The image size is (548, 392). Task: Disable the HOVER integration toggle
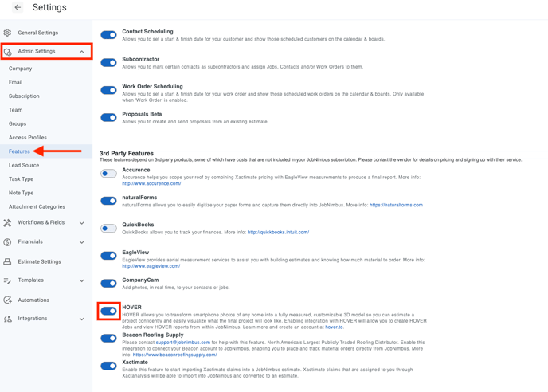coord(108,311)
